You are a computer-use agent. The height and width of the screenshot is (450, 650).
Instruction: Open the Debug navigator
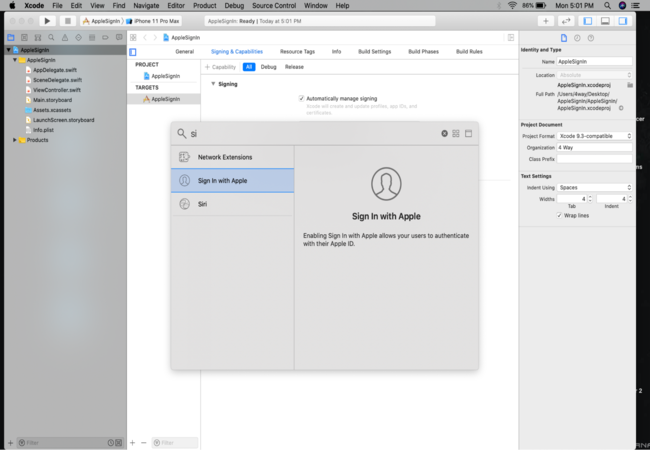tap(92, 38)
